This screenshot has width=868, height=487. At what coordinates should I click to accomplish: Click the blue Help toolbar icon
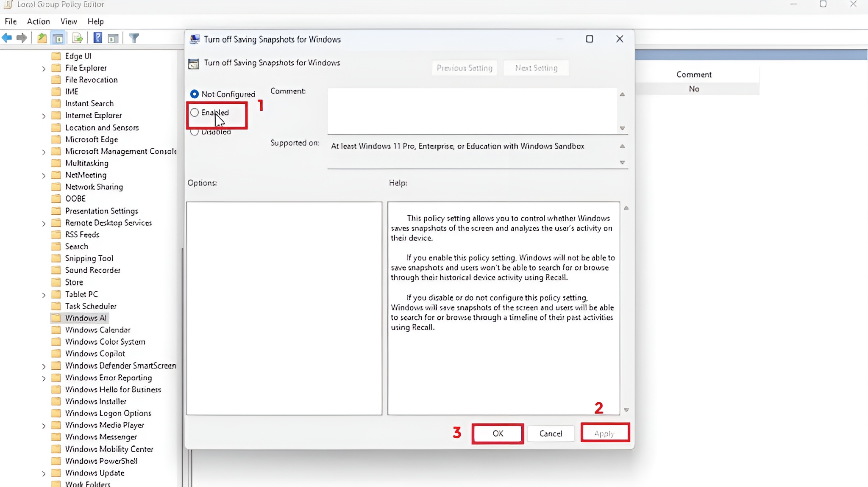pos(97,38)
